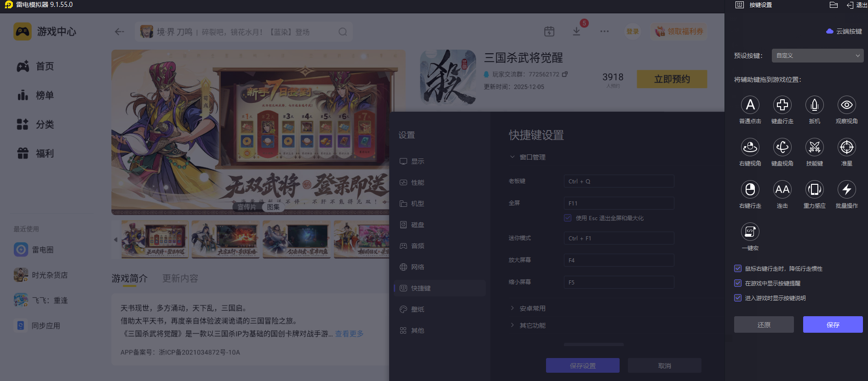Open the 云端按键 cloud keymap
This screenshot has height=381, width=868.
click(844, 31)
